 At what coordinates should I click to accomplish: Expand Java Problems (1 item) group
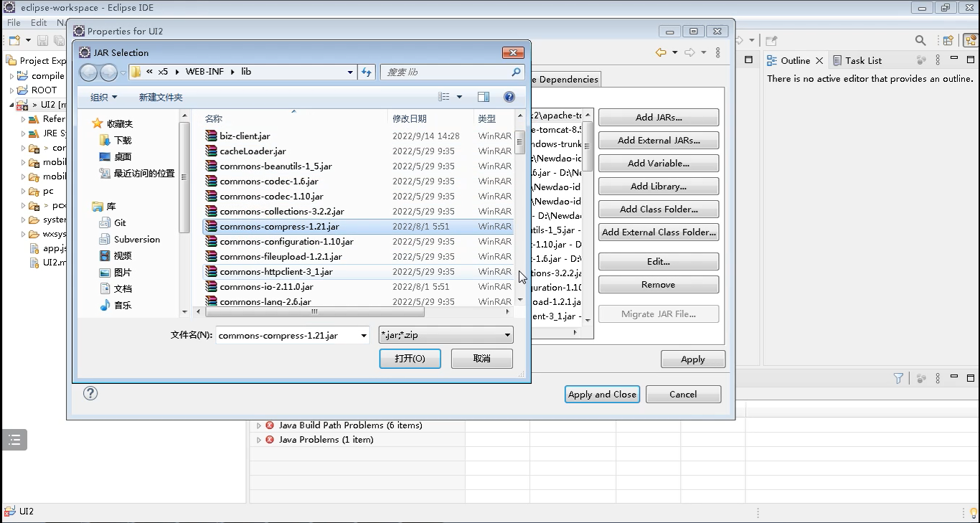[259, 440]
